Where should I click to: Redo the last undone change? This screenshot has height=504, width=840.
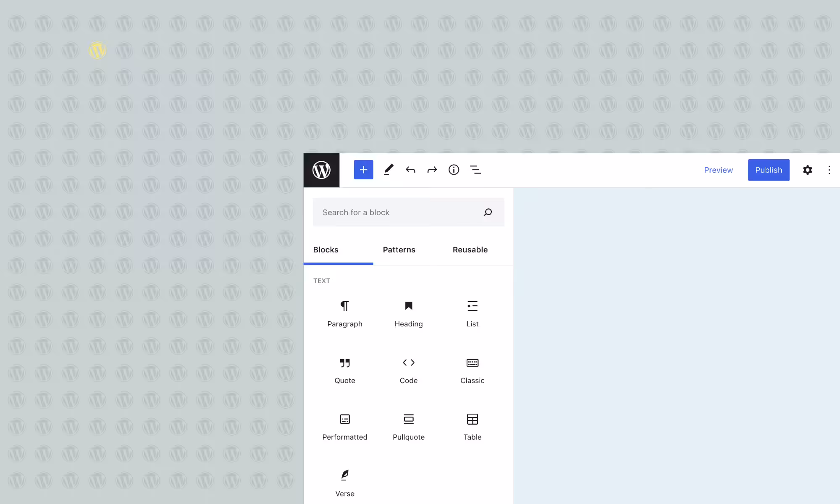pyautogui.click(x=432, y=170)
